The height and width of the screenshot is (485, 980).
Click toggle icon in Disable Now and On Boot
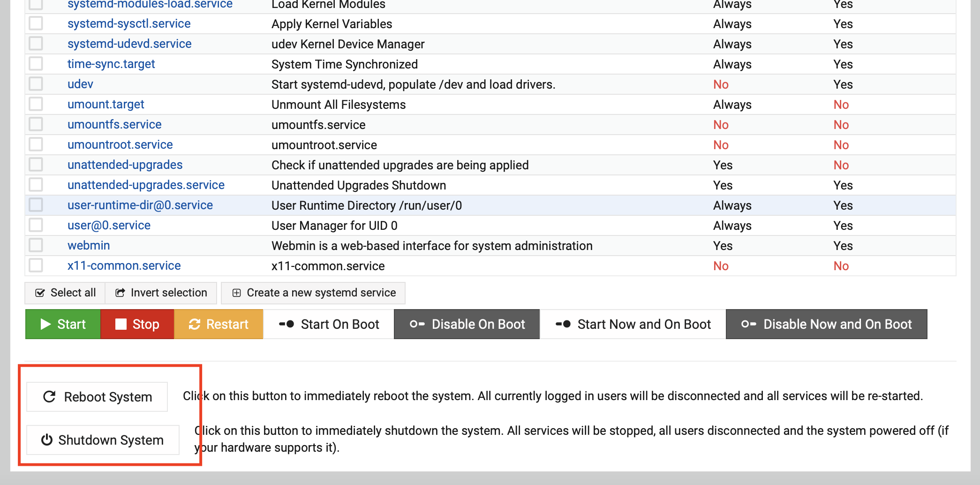[x=749, y=324]
